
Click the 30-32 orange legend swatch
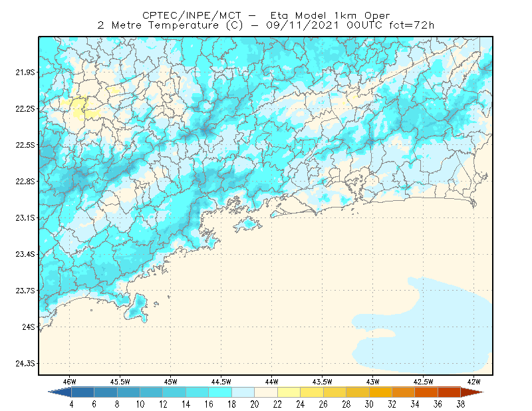click(380, 392)
